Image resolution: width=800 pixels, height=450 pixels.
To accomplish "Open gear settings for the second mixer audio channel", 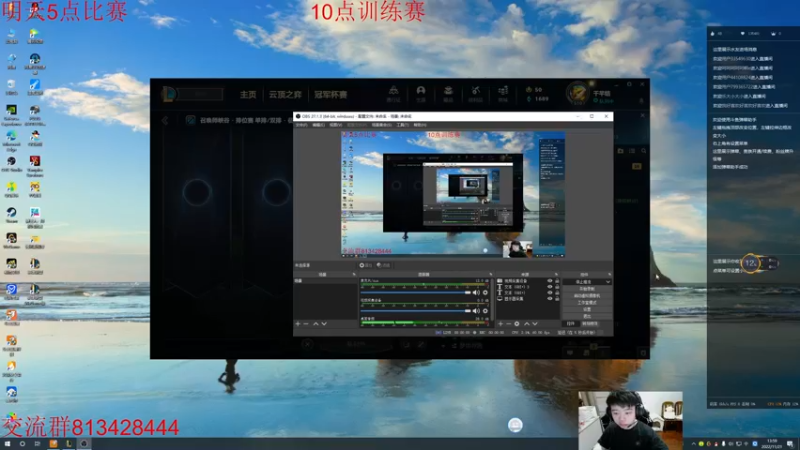I will pyautogui.click(x=485, y=311).
